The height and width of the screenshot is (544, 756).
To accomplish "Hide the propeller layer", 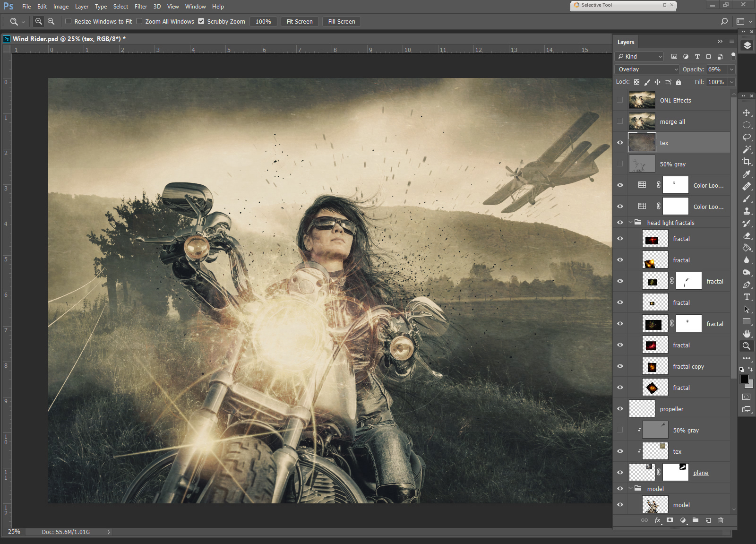I will (x=620, y=409).
